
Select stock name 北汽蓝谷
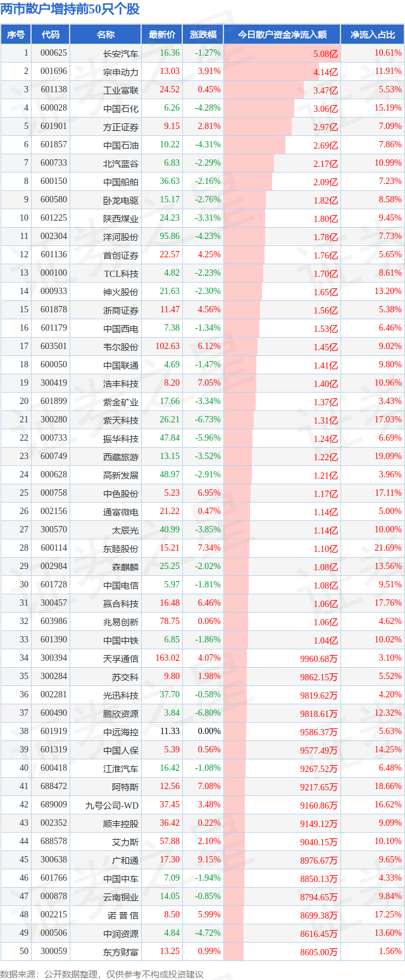[x=121, y=164]
